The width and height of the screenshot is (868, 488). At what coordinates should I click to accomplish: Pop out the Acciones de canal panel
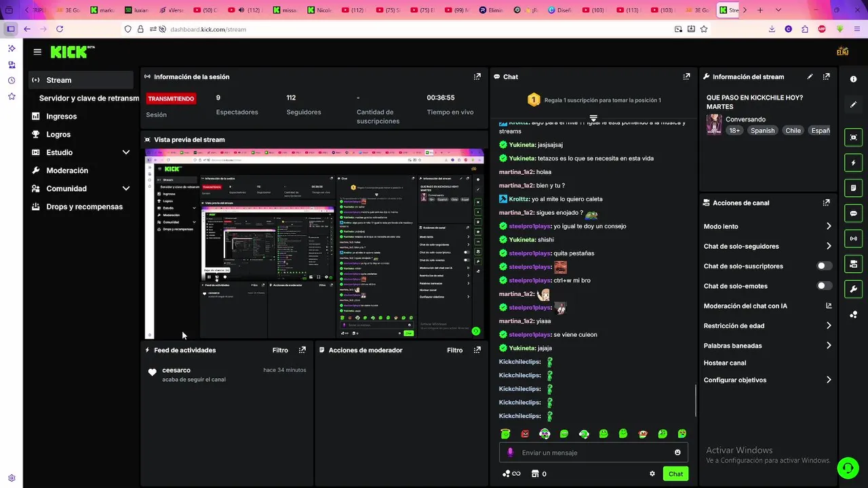[826, 203]
